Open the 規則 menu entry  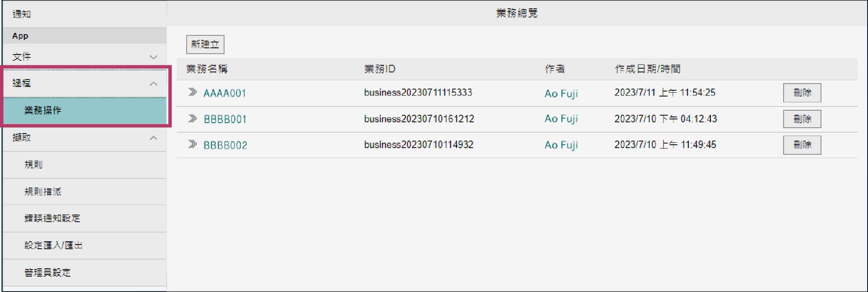pyautogui.click(x=85, y=165)
